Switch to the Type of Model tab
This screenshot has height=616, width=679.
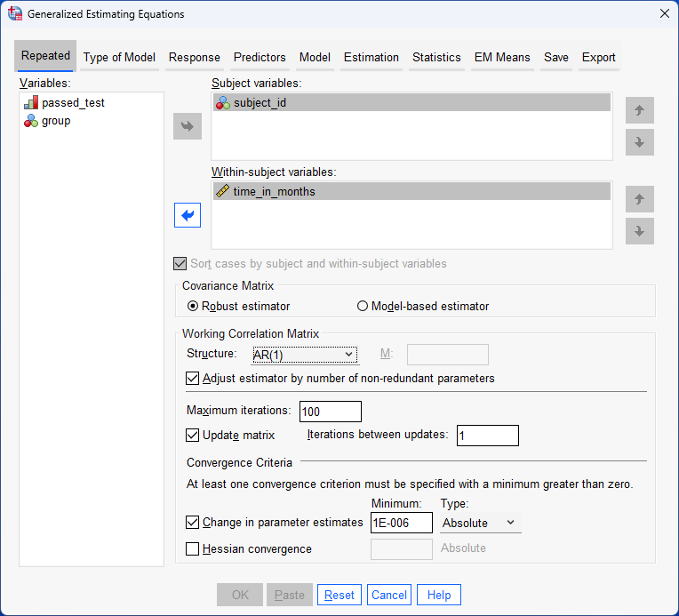tap(119, 57)
